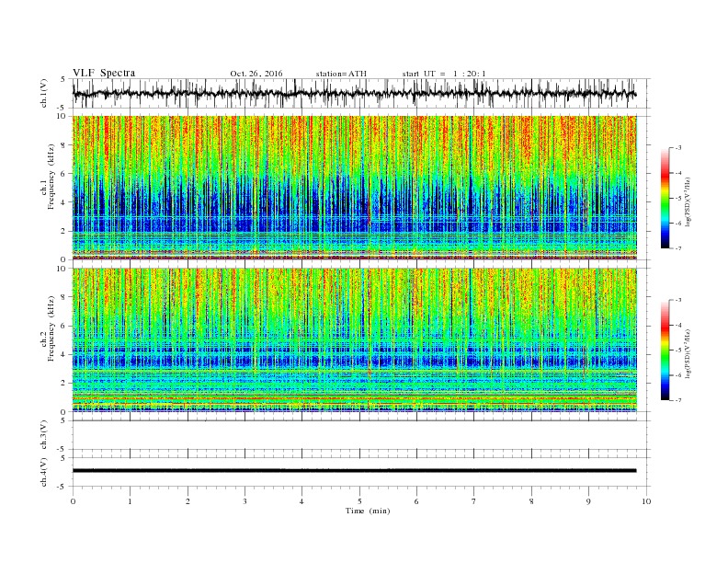Click the "Time (min)" axis label
The image size is (728, 563).
click(368, 511)
